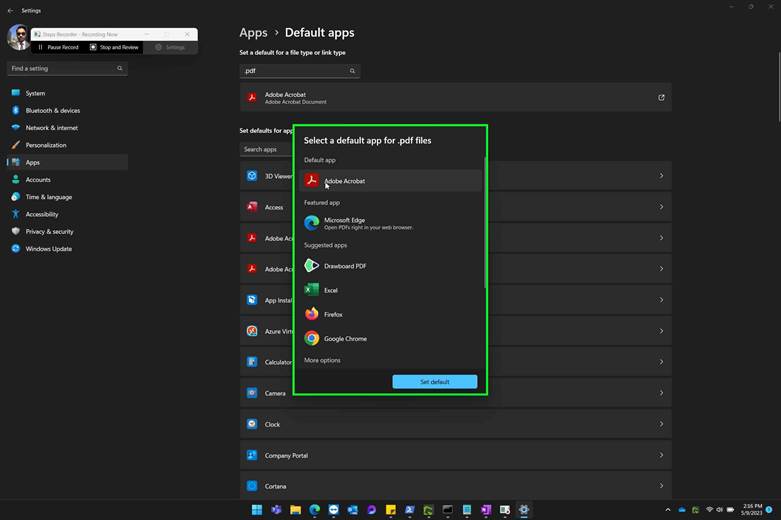Open external link icon on Adobe Acrobat row
Screen dimensions: 781x520
pyautogui.click(x=661, y=98)
